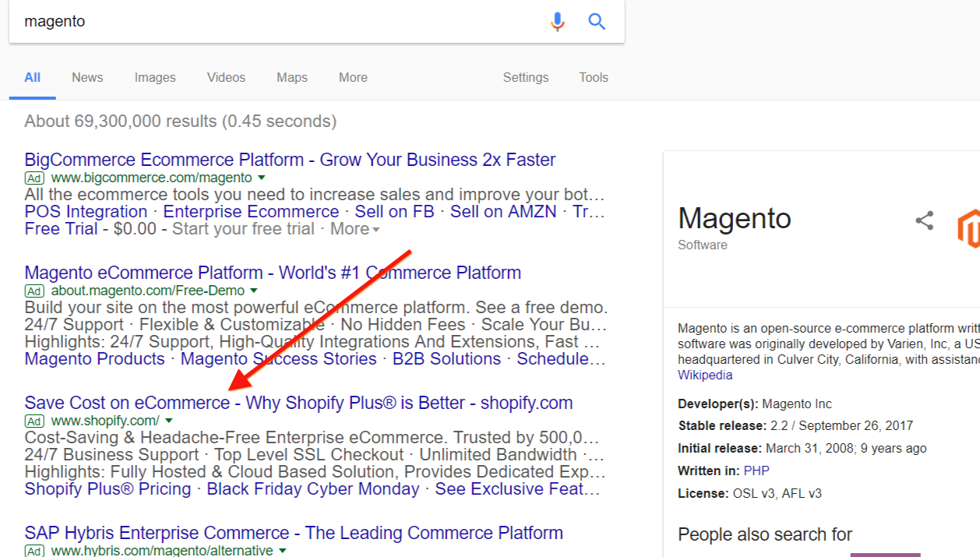The image size is (980, 557).
Task: Open the Shopify Plus® Pricing sitelink
Action: coord(108,489)
